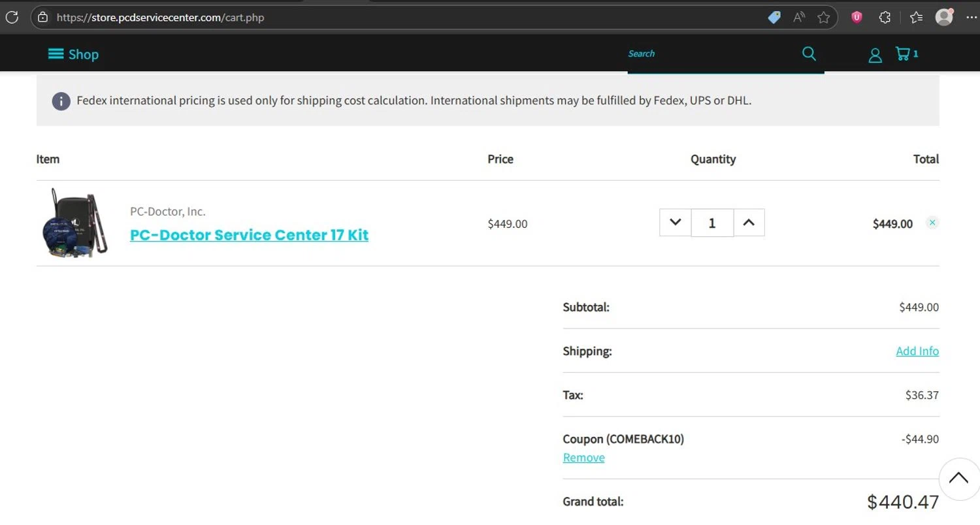Screen dimensions: 980x525
Task: Open the cart icon showing 1 item
Action: point(907,54)
